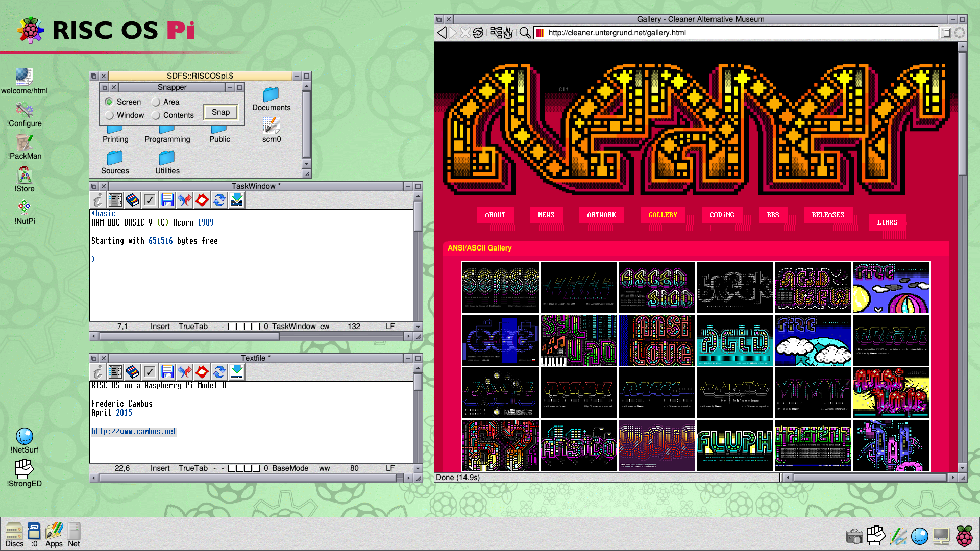Screen dimensions: 980x551
Task: Click http://www.canbus.net hyperlink in Textfile
Action: (133, 431)
